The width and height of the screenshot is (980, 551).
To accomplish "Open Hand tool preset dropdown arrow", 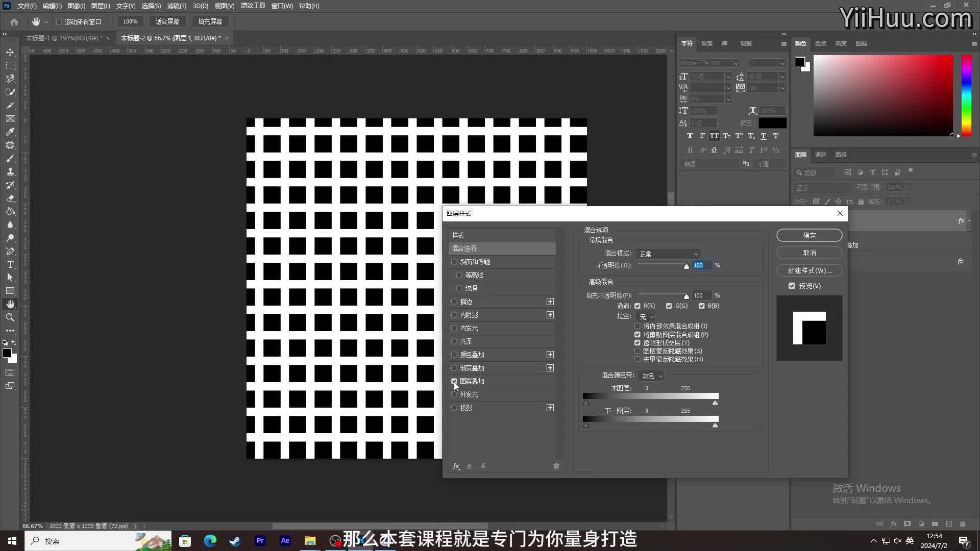I will pos(46,22).
